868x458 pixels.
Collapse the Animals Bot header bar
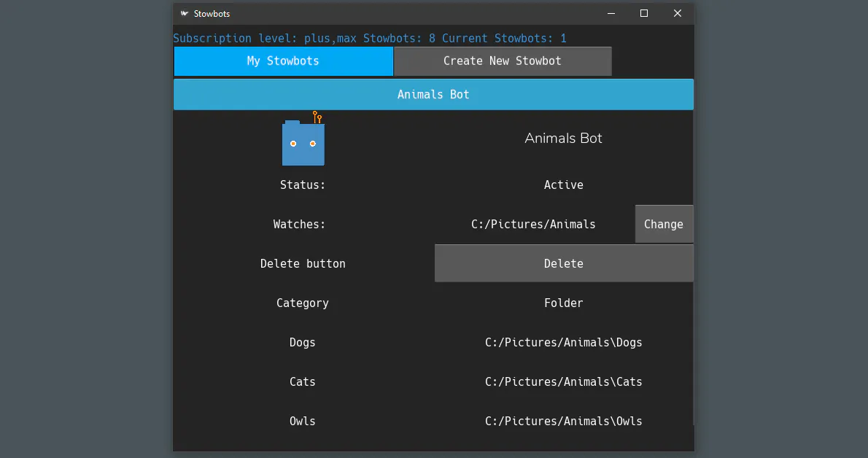click(x=433, y=94)
